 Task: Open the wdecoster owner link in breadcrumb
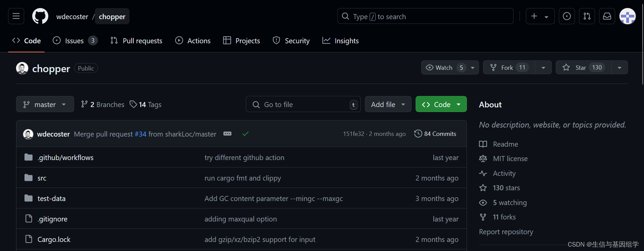72,16
